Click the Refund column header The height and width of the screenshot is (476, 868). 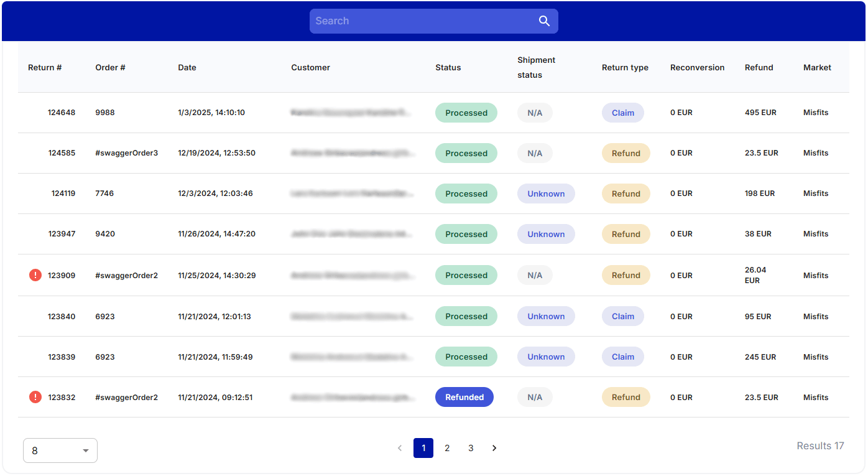pyautogui.click(x=759, y=68)
